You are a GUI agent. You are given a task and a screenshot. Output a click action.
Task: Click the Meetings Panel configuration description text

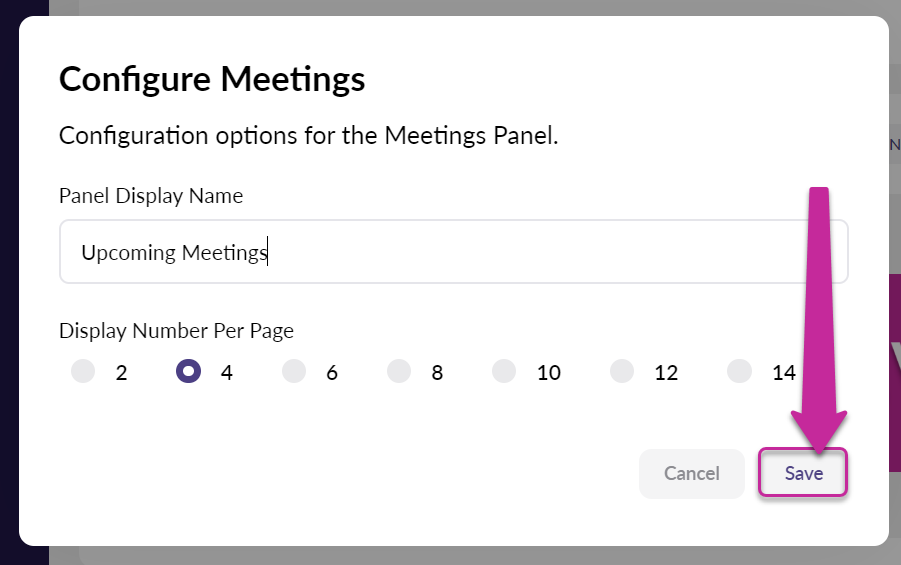[x=308, y=136]
